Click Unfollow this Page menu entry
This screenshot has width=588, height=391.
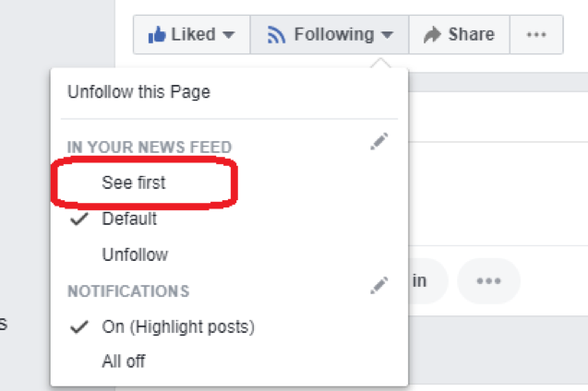click(138, 91)
